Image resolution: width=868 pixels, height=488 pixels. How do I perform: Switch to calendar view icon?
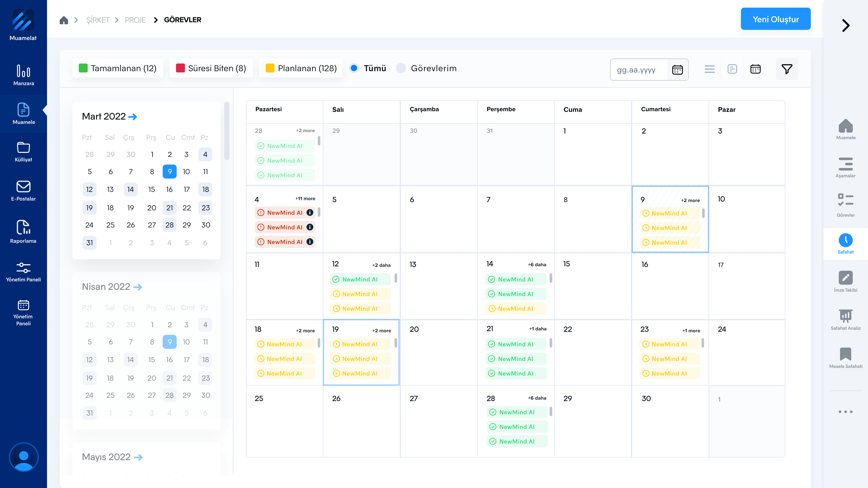click(755, 69)
